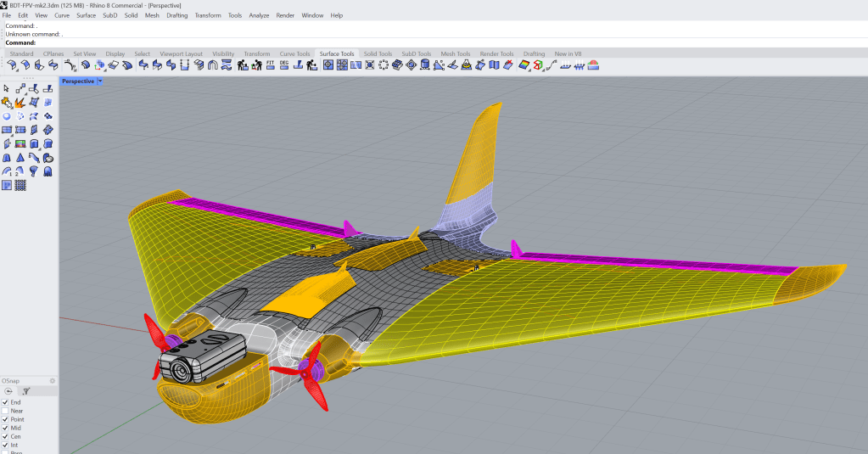Uncheck the Mid object snap

(6, 428)
